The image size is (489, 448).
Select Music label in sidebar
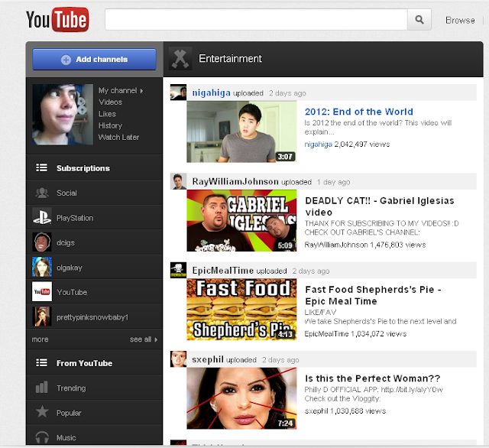coord(66,438)
